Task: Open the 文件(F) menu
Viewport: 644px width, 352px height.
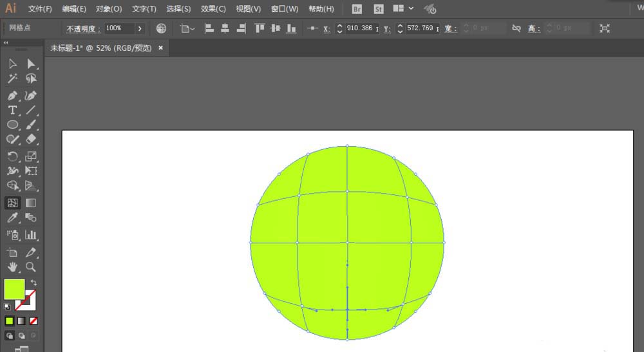Action: pos(40,9)
